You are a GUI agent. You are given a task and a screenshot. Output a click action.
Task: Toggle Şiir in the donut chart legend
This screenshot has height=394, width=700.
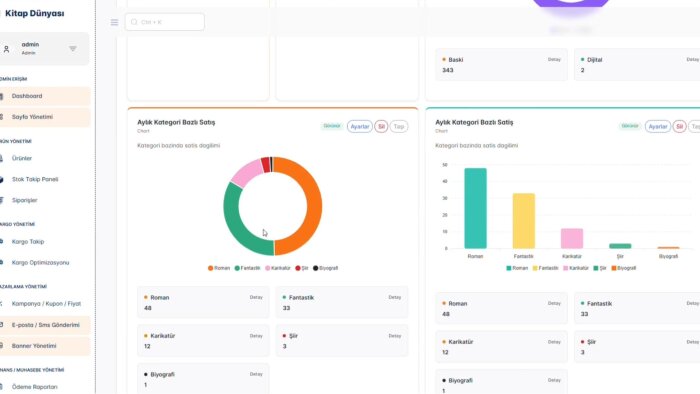point(302,268)
